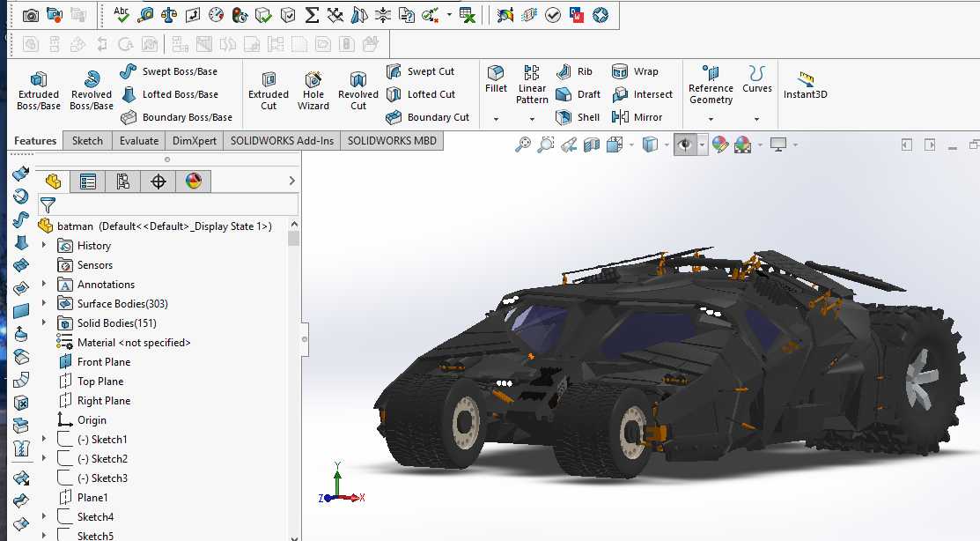
Task: Toggle the Section View tool
Action: tap(591, 145)
